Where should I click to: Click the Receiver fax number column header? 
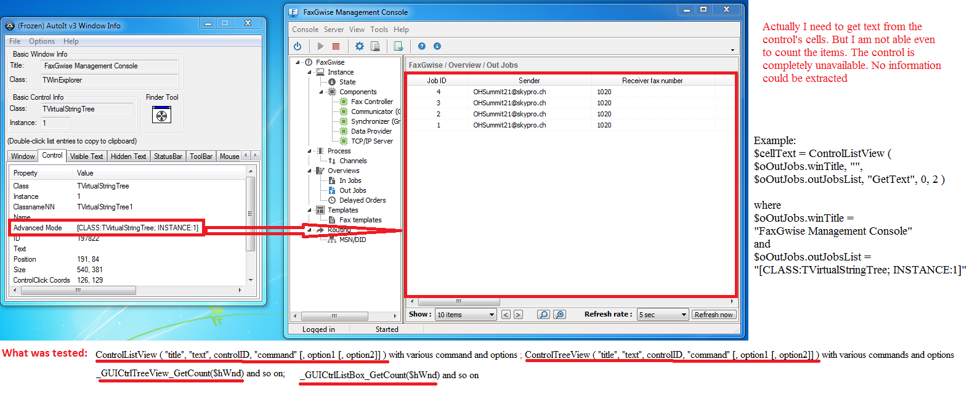click(652, 81)
